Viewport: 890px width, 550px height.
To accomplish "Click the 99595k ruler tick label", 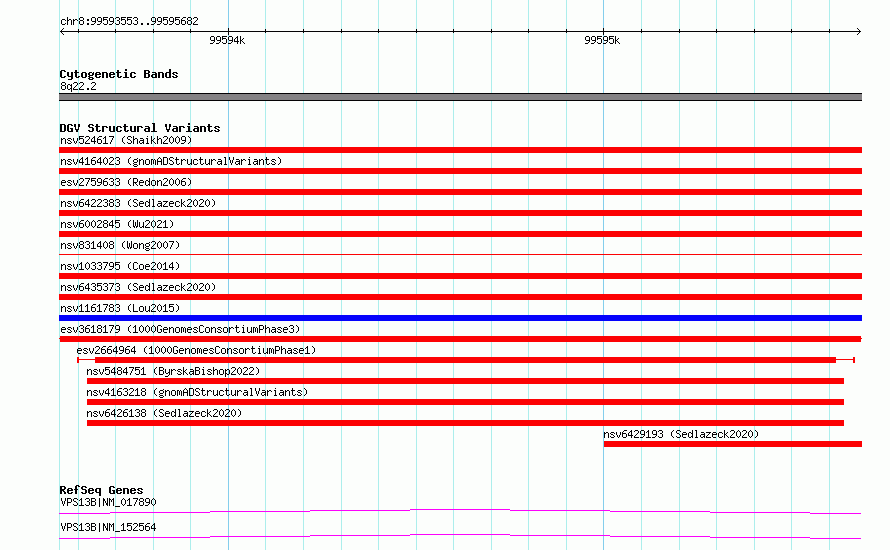I will tap(602, 40).
